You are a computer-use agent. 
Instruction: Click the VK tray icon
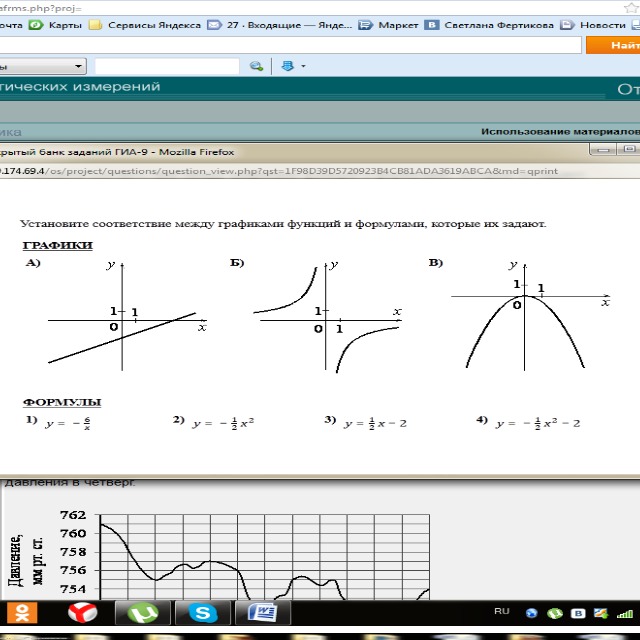tap(578, 613)
